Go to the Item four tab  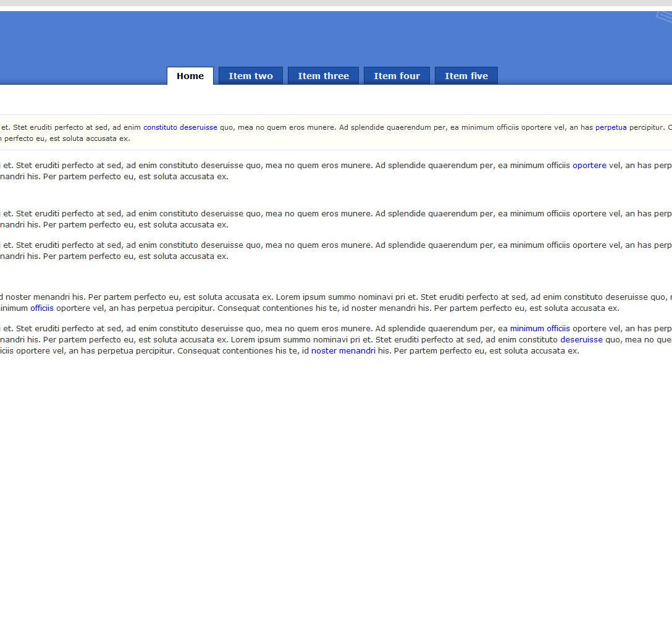tap(397, 76)
